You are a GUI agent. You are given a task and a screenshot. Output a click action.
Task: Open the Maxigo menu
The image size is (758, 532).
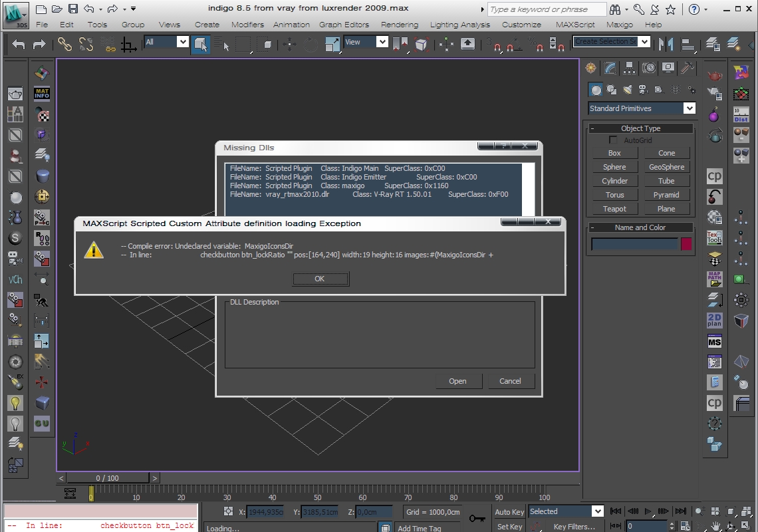coord(619,25)
